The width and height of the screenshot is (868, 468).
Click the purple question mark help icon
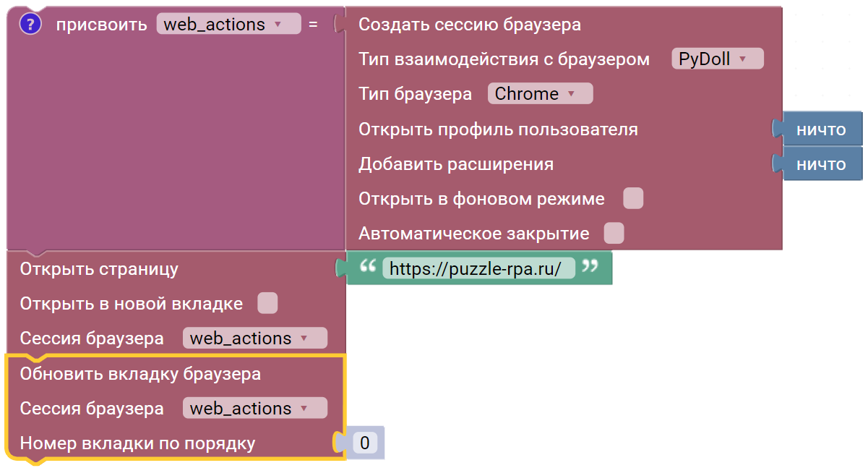30,24
